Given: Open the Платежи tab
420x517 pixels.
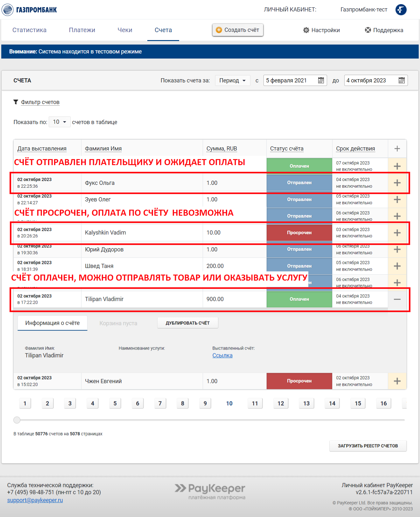Looking at the screenshot, I should click(82, 30).
